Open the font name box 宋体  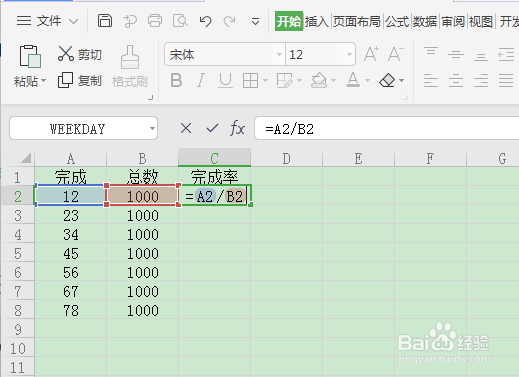tap(225, 54)
